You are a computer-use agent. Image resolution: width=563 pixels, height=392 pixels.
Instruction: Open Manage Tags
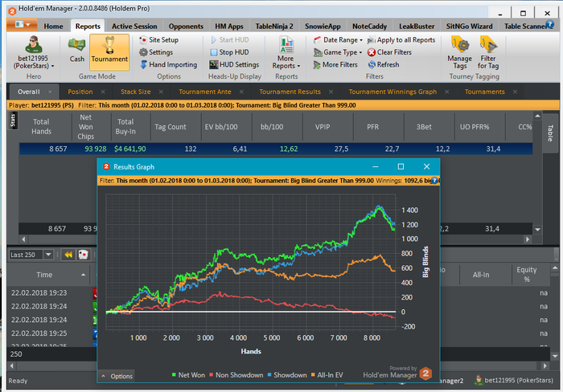pos(459,53)
